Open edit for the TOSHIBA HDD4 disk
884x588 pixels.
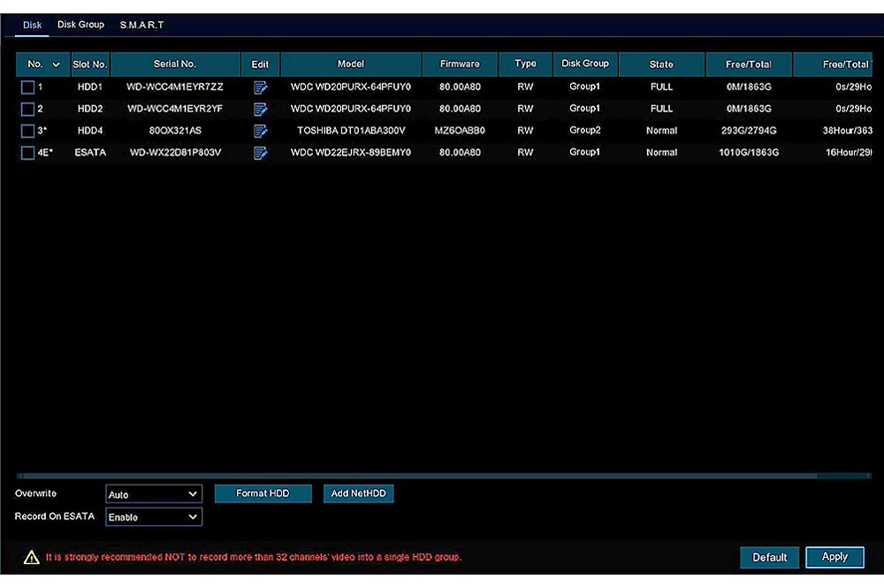[260, 131]
